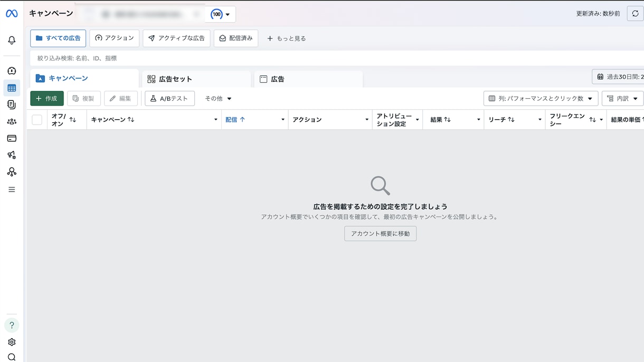
Task: Select the アクティブな広告 filter
Action: [x=176, y=39]
